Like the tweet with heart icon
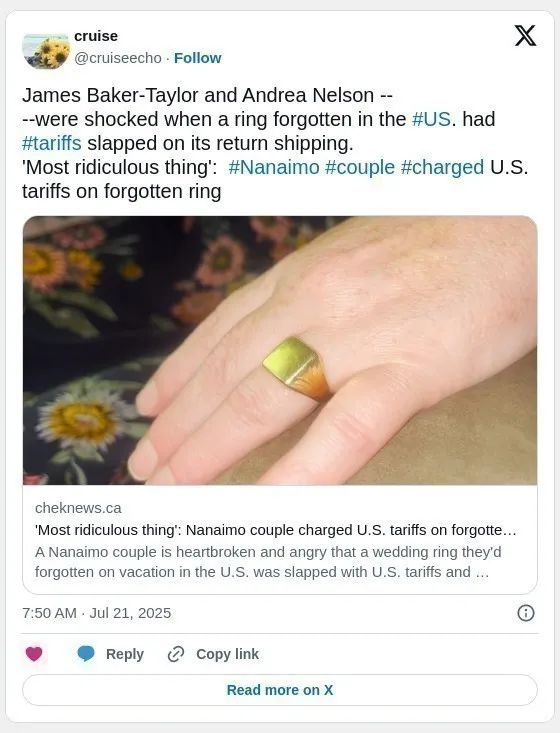This screenshot has height=733, width=560. [x=34, y=654]
